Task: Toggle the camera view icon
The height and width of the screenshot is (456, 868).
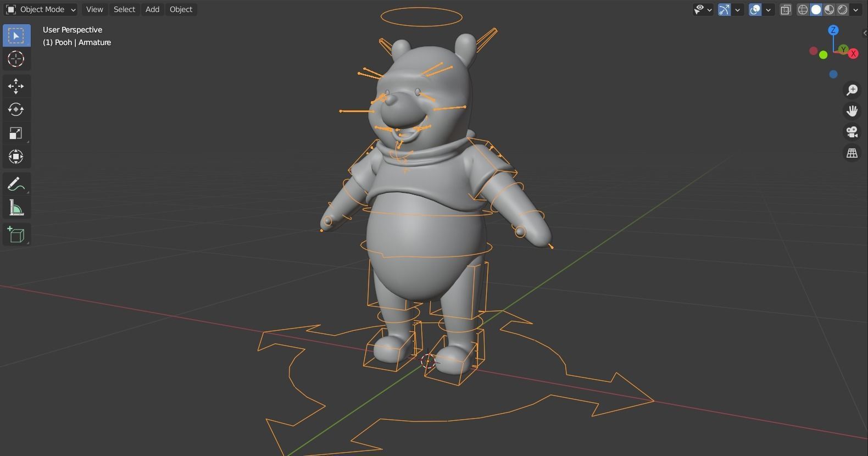Action: 852,132
